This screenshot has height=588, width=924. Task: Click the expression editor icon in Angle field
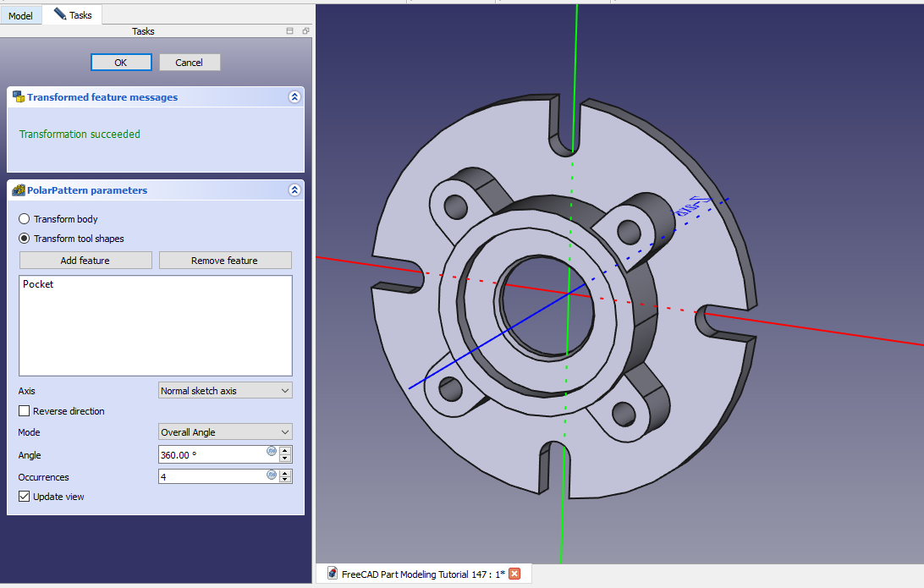(272, 452)
